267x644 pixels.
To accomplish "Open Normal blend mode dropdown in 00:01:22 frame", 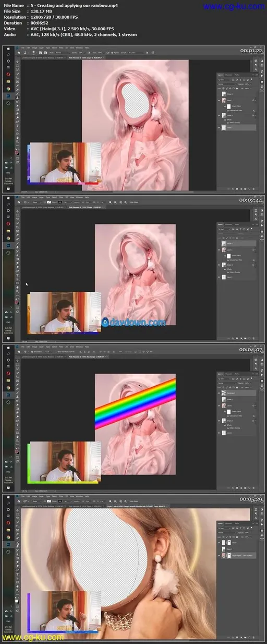I will [x=227, y=84].
